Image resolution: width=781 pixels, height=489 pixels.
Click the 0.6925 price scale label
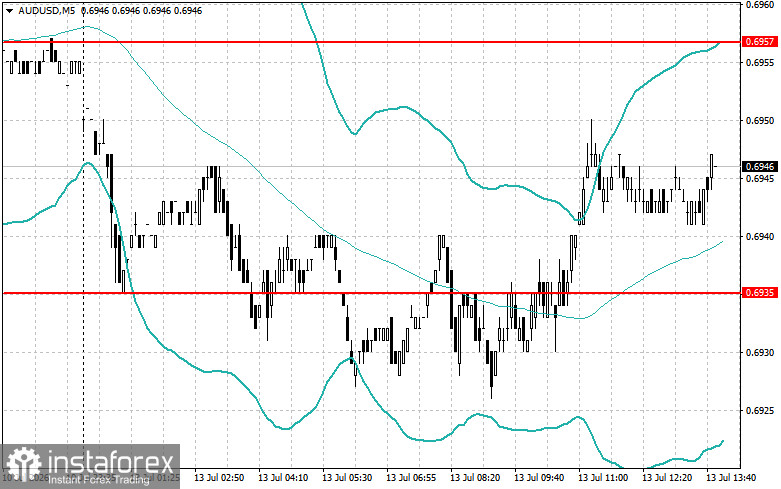[x=760, y=411]
